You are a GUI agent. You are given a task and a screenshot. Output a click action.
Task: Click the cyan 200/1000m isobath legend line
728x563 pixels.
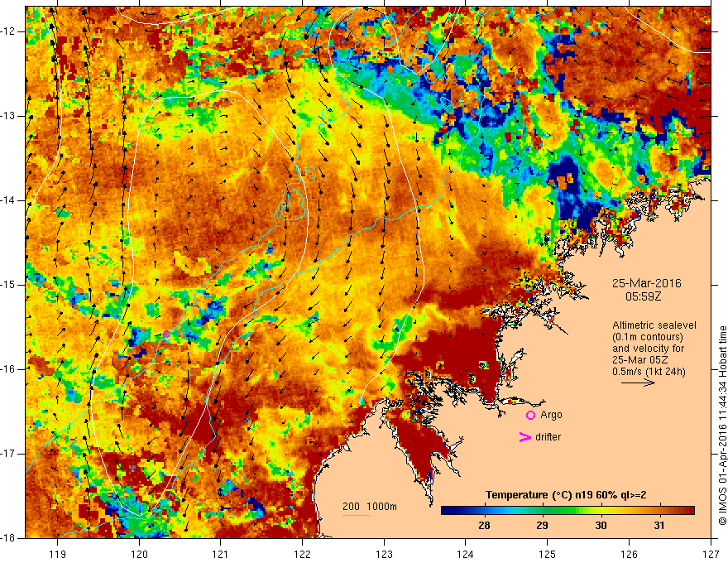[356, 515]
